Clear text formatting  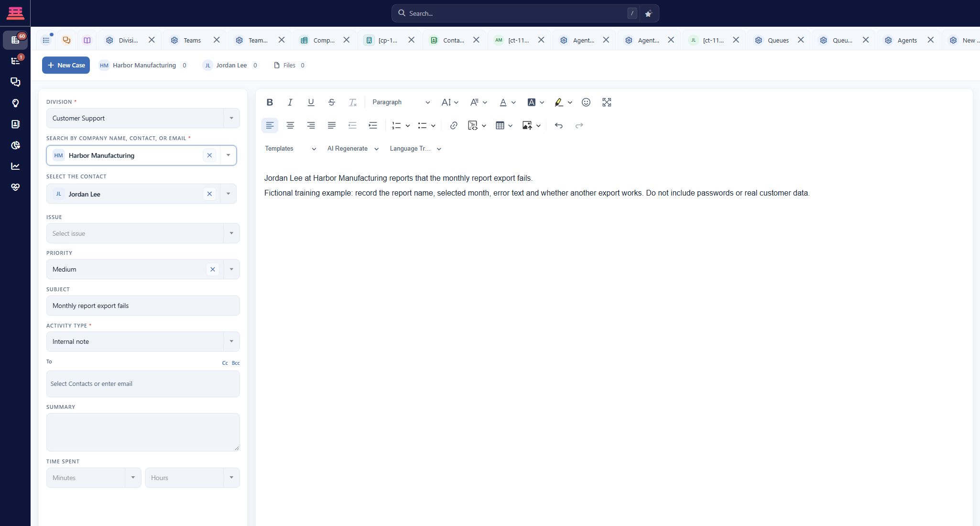[352, 102]
